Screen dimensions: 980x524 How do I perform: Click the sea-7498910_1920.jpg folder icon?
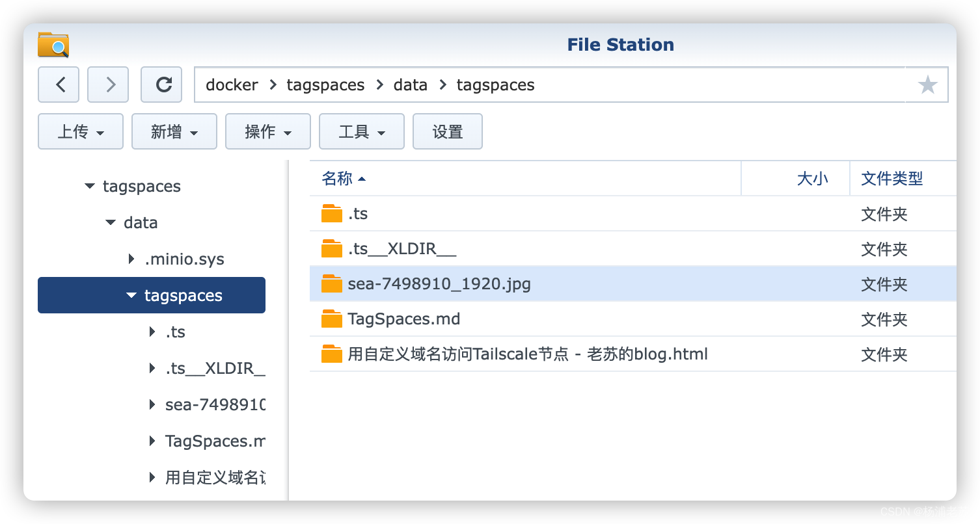coord(332,283)
